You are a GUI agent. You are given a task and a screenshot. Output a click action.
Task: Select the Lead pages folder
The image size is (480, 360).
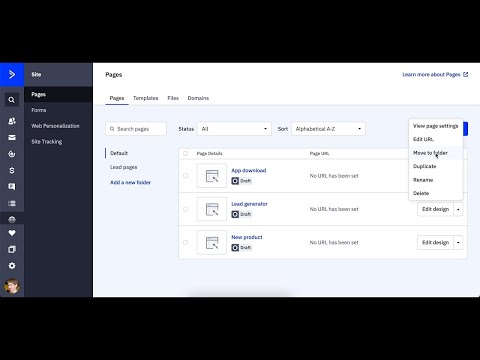(124, 167)
